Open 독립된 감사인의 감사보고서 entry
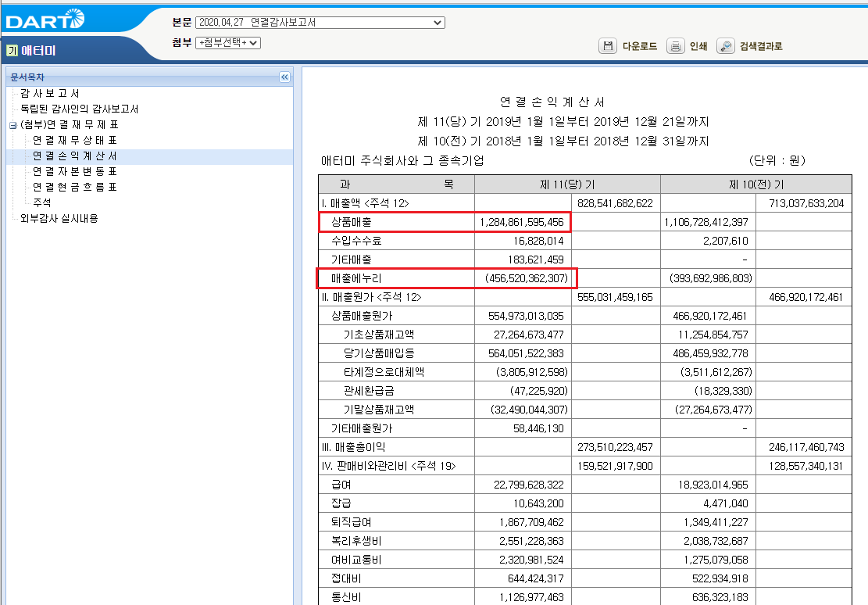868x605 pixels. 79,109
